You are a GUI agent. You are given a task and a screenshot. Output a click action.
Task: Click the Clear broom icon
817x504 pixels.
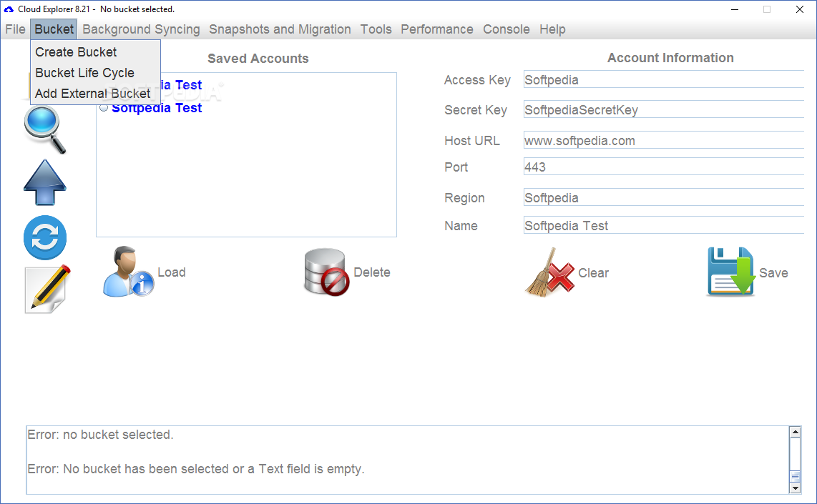549,272
